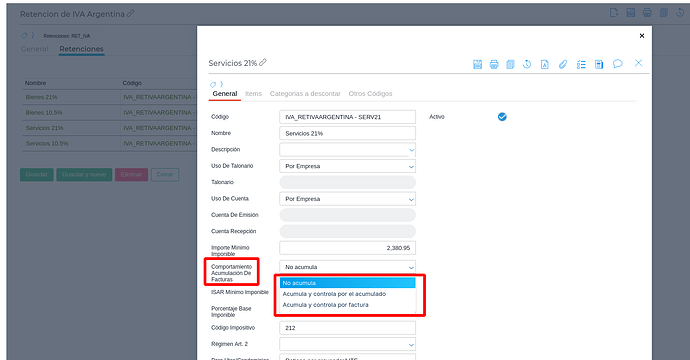Select the Bienes 10.5% row in the table
690x360 pixels.
click(x=110, y=113)
